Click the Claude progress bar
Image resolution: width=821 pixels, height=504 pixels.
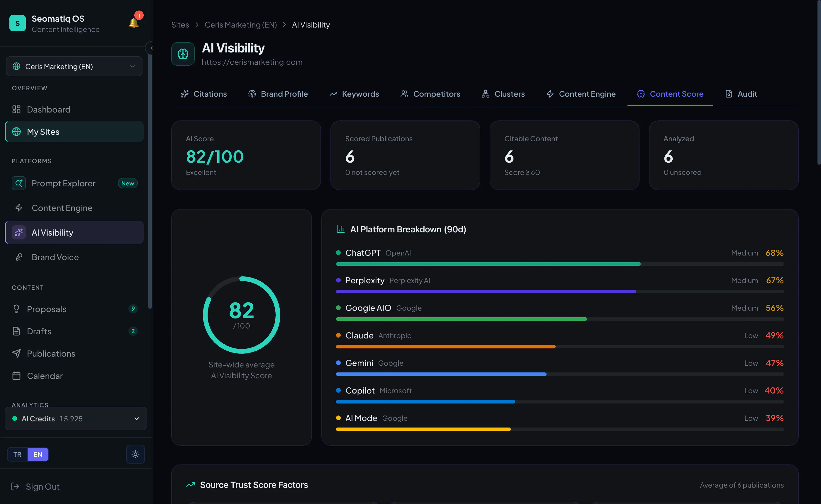[559, 347]
